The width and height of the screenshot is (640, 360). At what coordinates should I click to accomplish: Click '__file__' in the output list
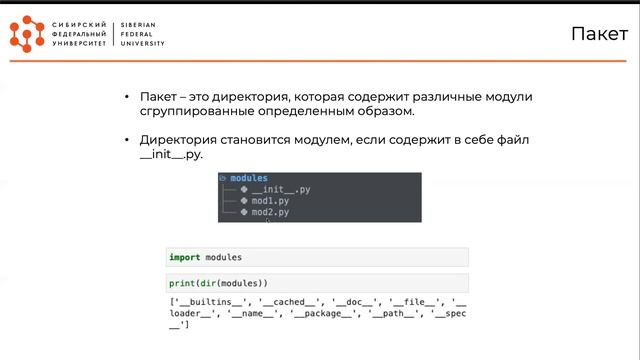414,302
